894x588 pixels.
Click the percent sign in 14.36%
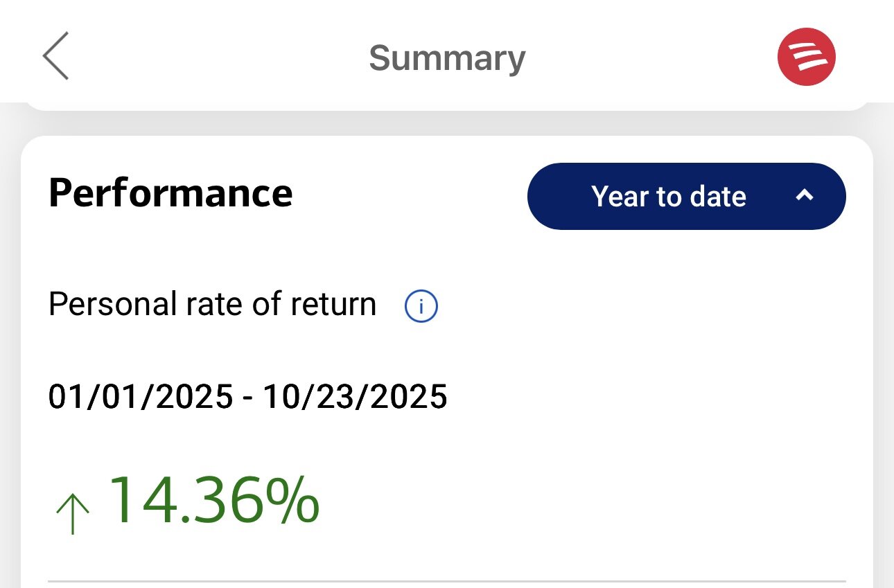292,499
